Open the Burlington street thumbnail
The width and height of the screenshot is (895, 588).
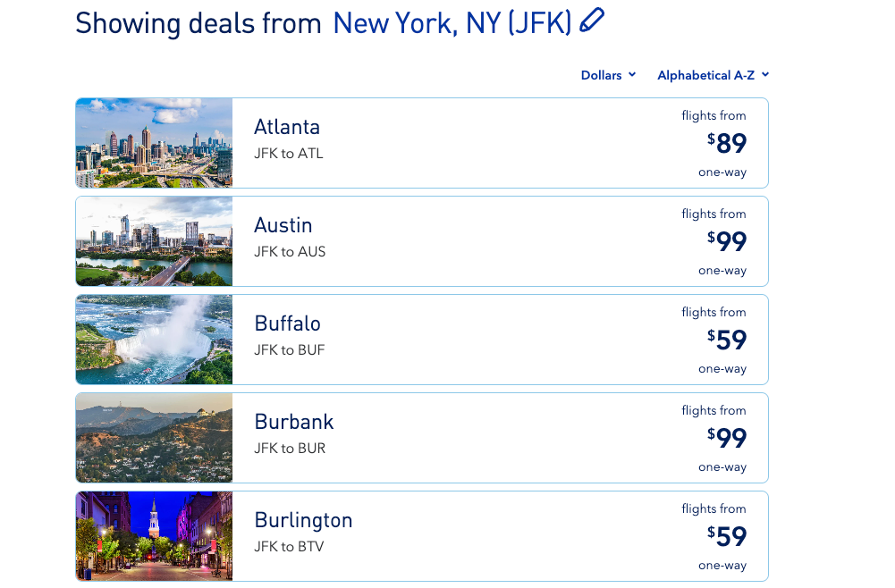[154, 536]
